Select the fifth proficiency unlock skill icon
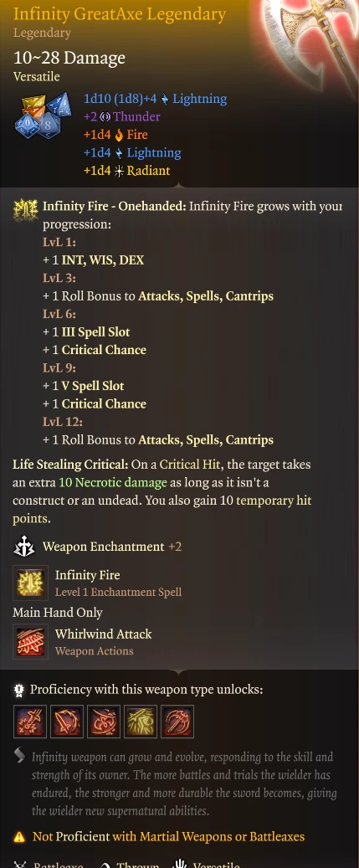This screenshot has height=868, width=359. point(177,722)
